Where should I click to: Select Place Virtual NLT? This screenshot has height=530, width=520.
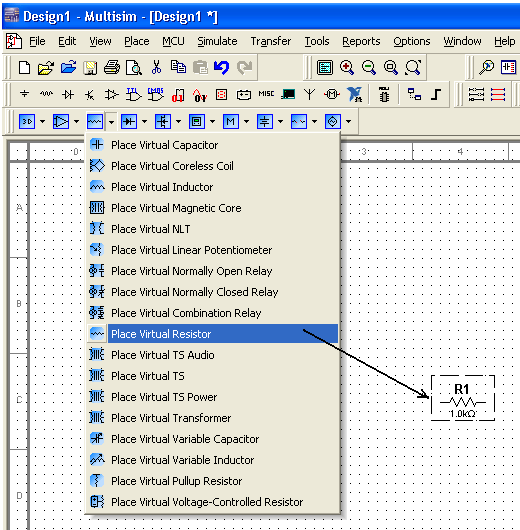pyautogui.click(x=213, y=229)
